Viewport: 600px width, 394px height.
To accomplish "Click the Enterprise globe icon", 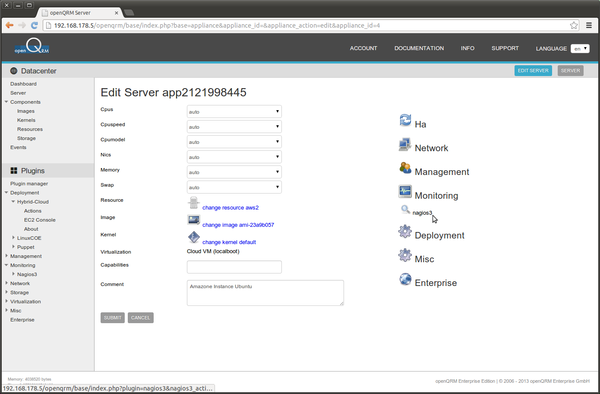I will [405, 279].
